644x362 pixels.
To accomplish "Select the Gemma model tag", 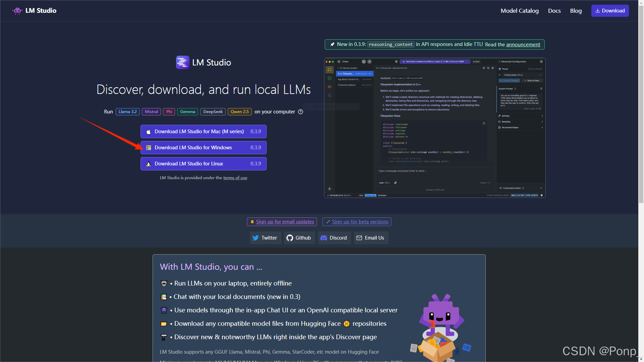I will point(187,112).
